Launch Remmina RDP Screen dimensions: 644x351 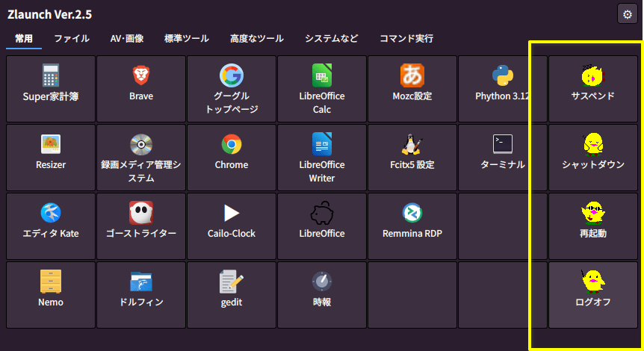[x=412, y=226]
